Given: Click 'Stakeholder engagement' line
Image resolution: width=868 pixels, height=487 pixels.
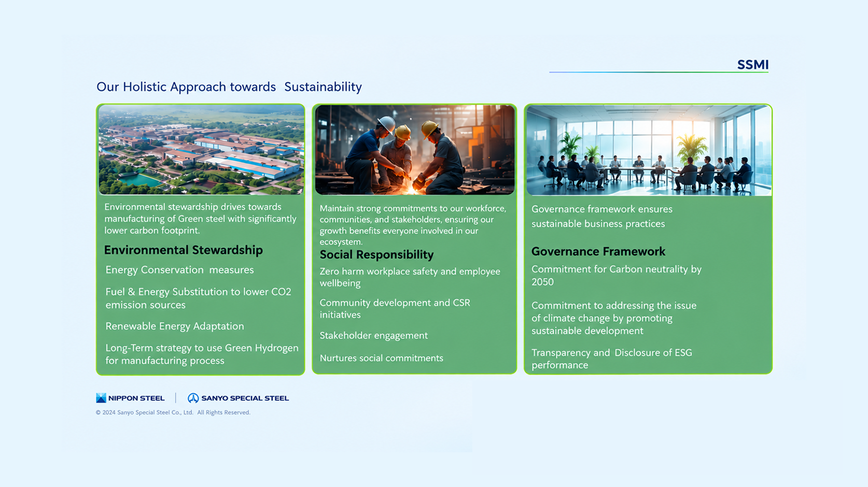Looking at the screenshot, I should (x=373, y=335).
